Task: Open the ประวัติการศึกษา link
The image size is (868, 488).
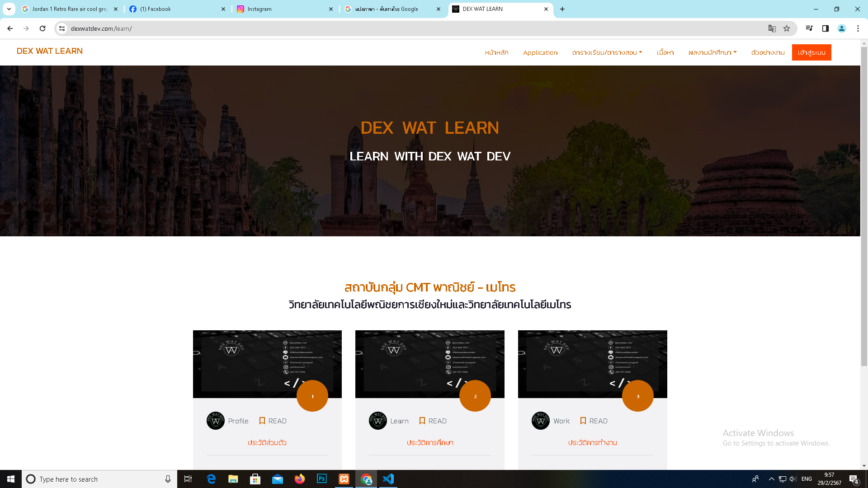Action: click(x=430, y=443)
